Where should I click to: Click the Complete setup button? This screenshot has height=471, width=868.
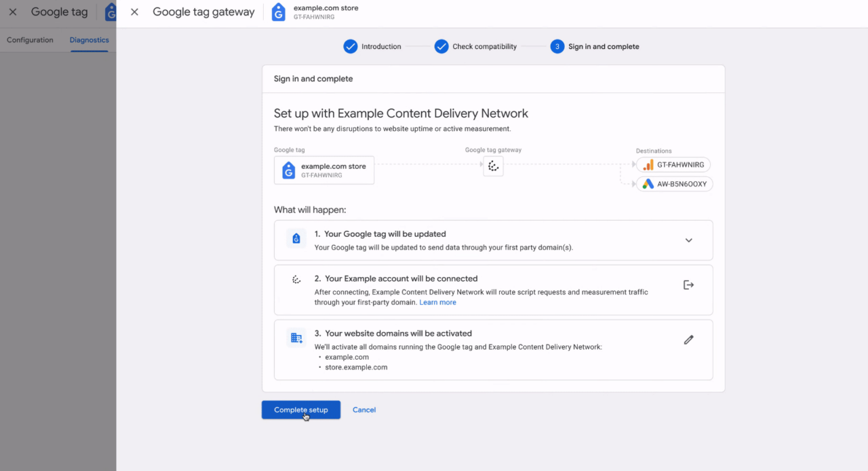click(x=301, y=410)
